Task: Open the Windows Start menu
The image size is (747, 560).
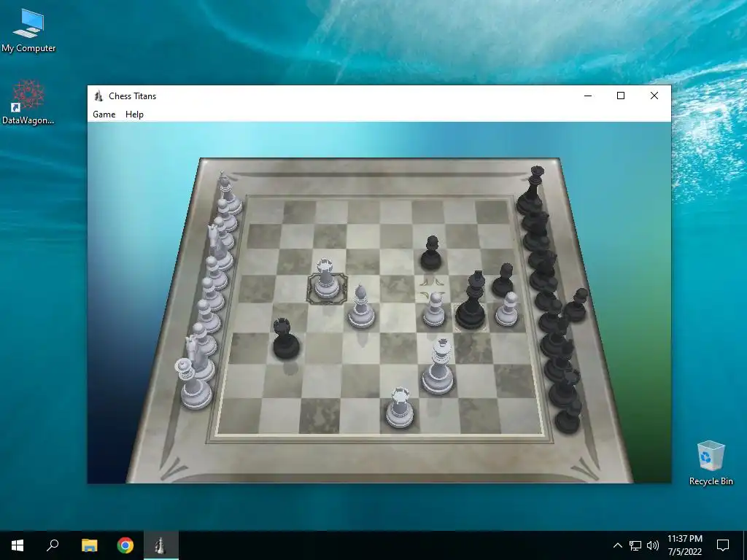Action: coord(18,545)
